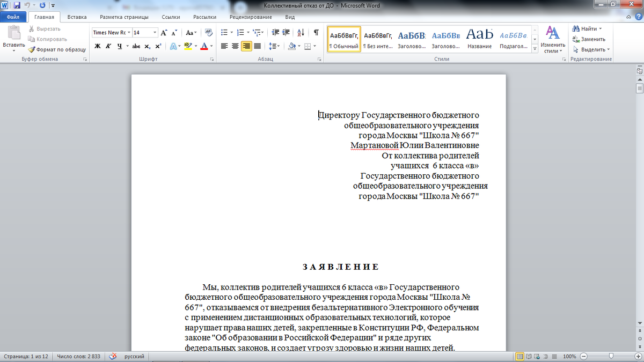Increase paragraph indent
644x362 pixels.
[x=287, y=32]
